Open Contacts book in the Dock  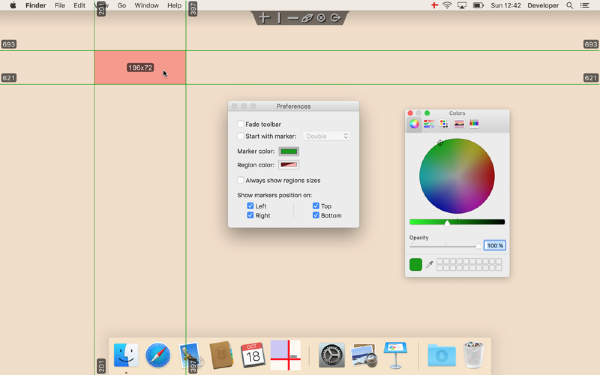222,355
